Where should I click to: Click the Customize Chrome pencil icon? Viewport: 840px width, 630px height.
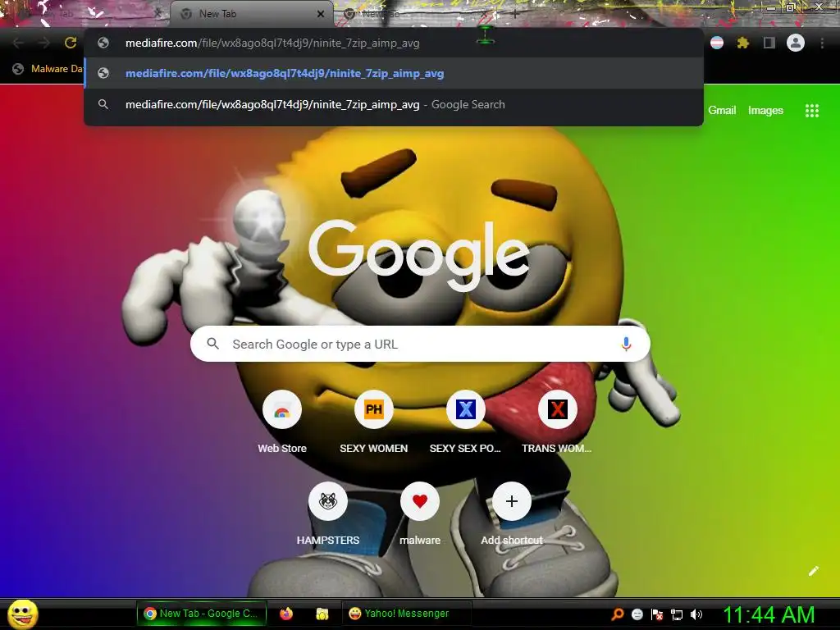pyautogui.click(x=813, y=571)
